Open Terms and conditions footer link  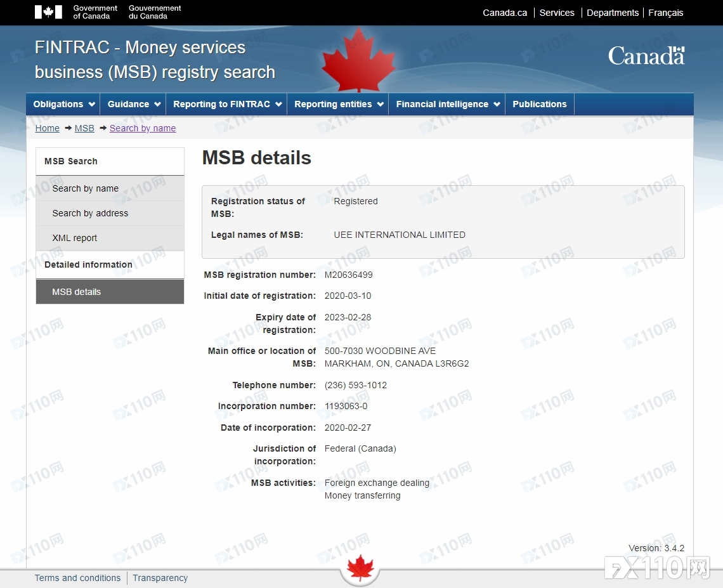coord(77,578)
